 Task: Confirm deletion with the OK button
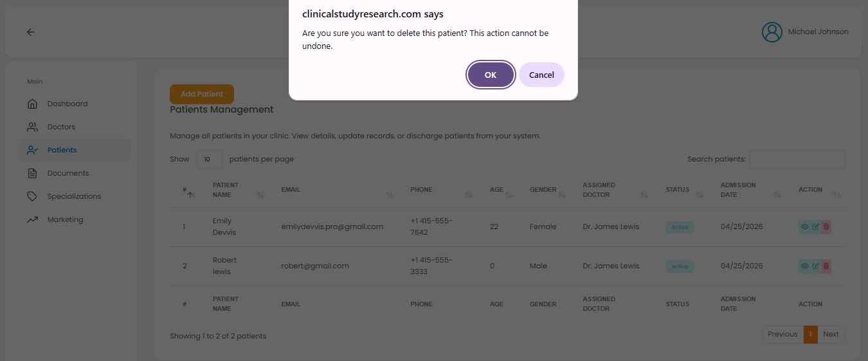[x=491, y=75]
